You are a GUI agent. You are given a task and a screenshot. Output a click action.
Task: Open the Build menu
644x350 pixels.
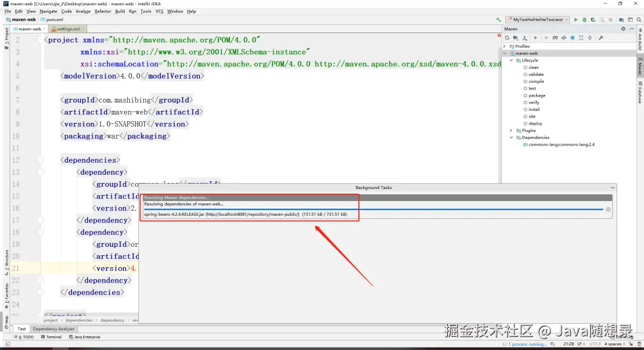pyautogui.click(x=119, y=11)
